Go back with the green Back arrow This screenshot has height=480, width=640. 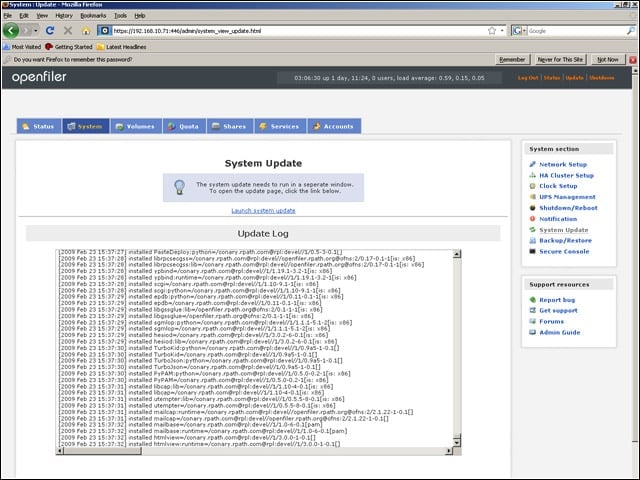[x=11, y=31]
